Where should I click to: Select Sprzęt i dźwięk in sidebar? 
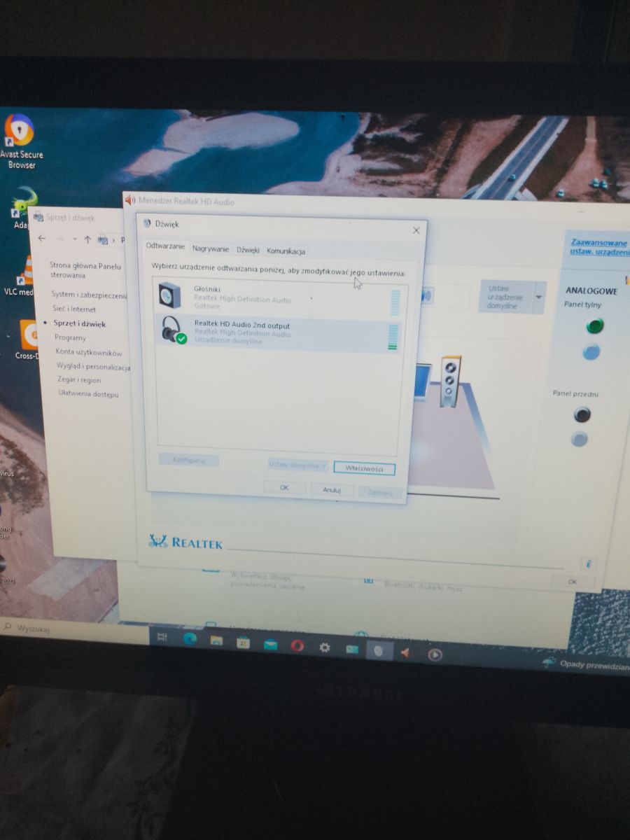80,323
